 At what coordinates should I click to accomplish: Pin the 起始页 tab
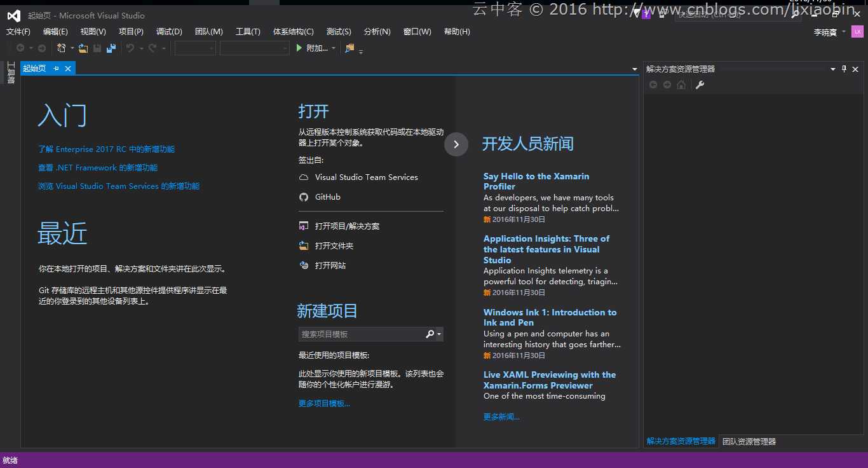[56, 69]
